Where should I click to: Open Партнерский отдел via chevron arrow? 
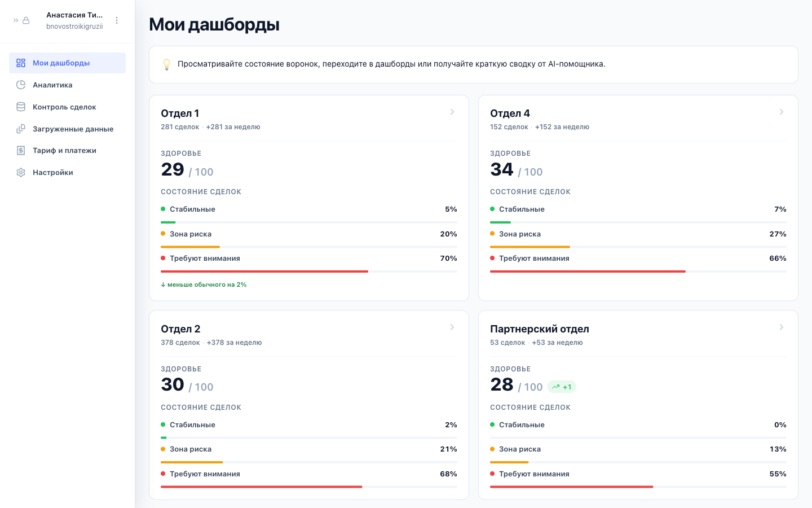click(x=782, y=327)
